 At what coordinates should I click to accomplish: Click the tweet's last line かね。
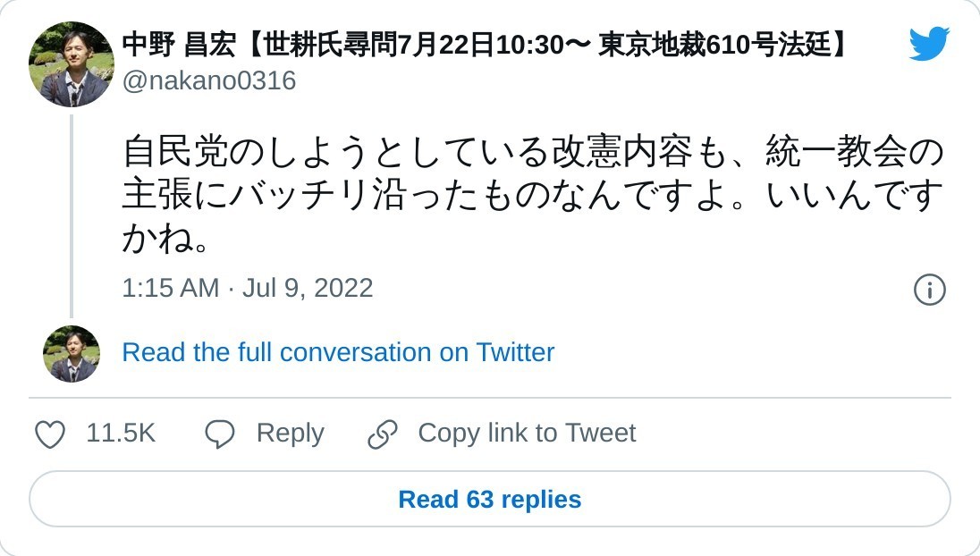click(166, 238)
